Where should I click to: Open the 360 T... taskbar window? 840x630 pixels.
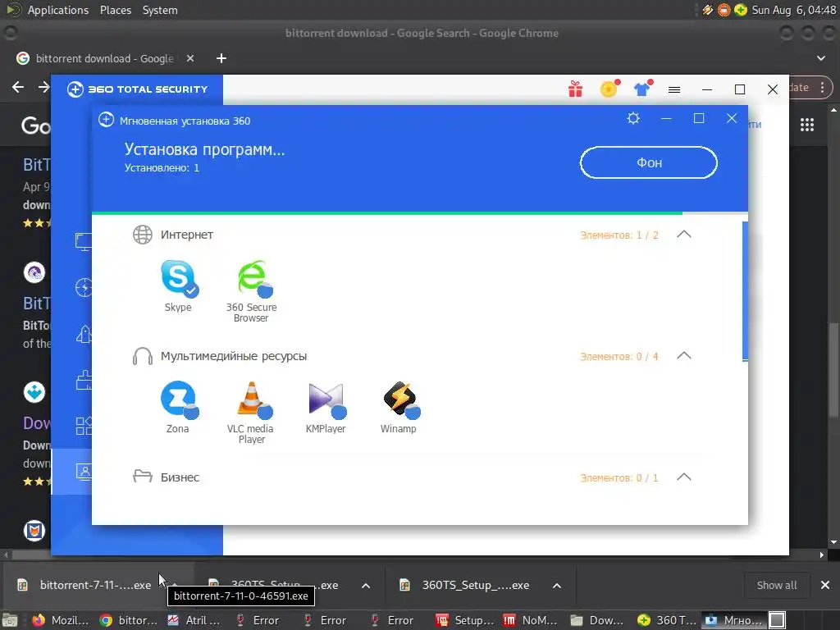[667, 620]
